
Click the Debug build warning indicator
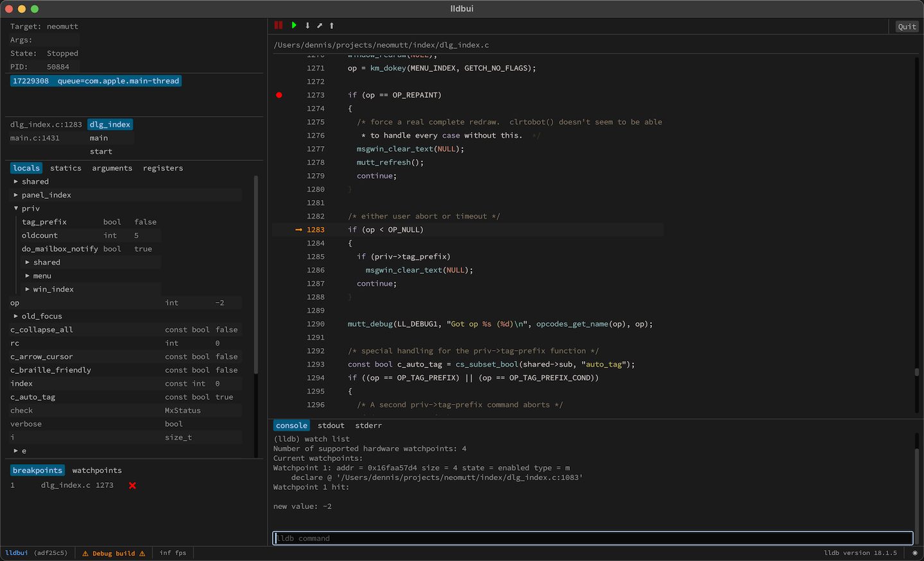coord(114,553)
